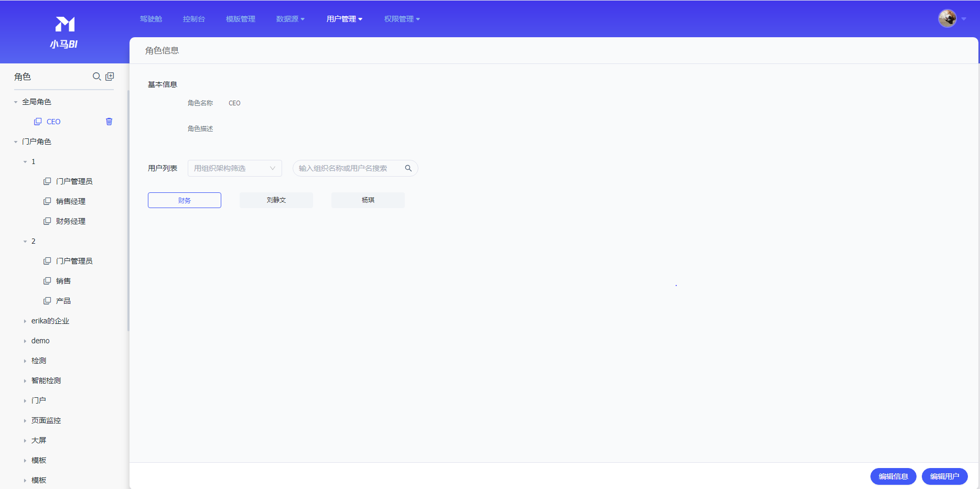Click the 编辑用户 button
This screenshot has height=489, width=980.
click(944, 476)
